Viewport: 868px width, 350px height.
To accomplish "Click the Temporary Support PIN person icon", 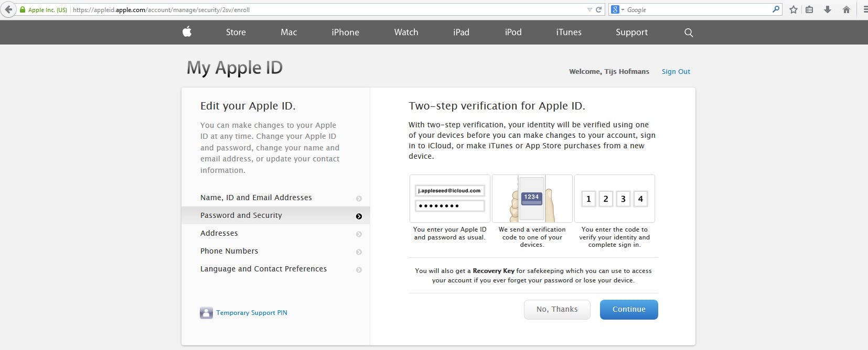I will 206,313.
